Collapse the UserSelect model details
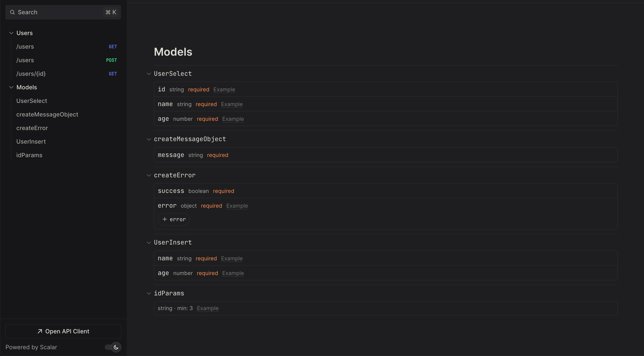Screen dimensions: 644x356 (149, 74)
